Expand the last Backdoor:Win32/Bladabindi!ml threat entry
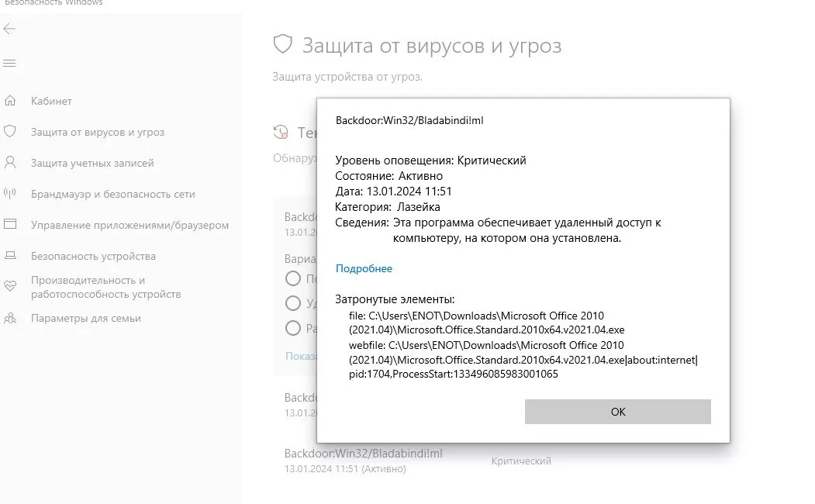The width and height of the screenshot is (815, 504). coord(417,461)
